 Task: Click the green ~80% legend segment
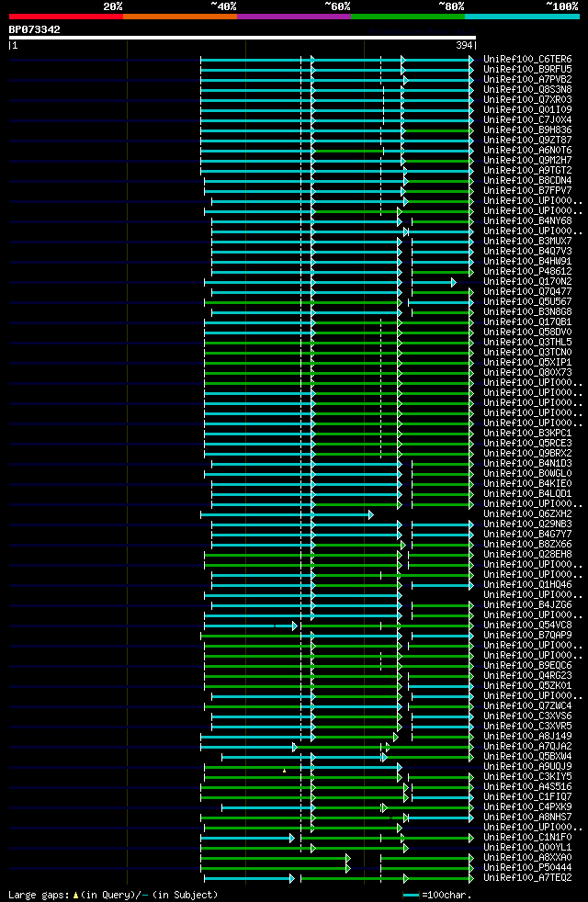pos(408,17)
